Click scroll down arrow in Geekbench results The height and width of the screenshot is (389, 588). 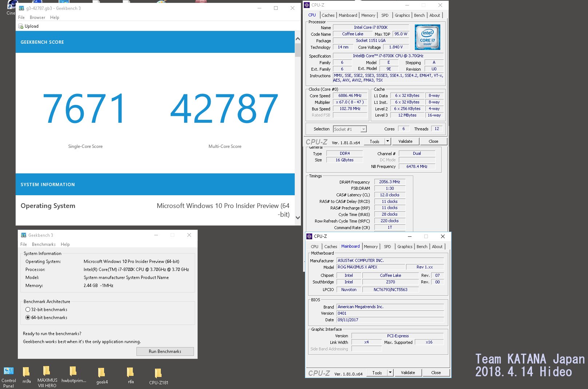[298, 218]
